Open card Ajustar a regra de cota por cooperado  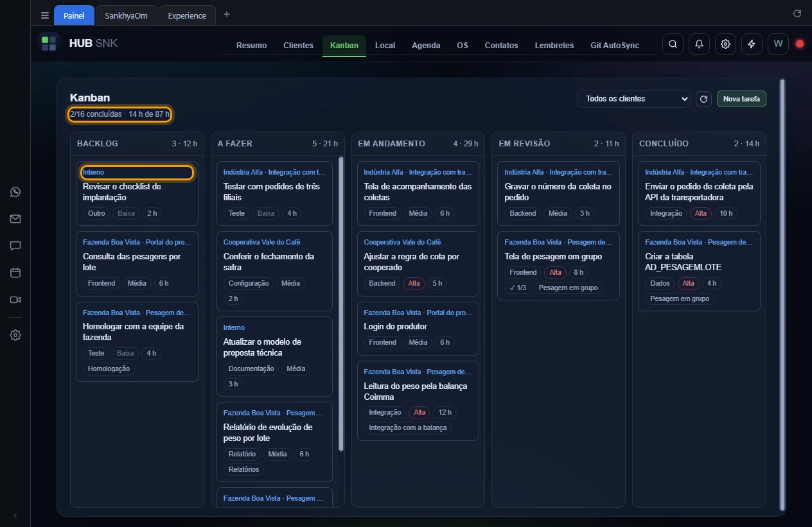(x=418, y=263)
